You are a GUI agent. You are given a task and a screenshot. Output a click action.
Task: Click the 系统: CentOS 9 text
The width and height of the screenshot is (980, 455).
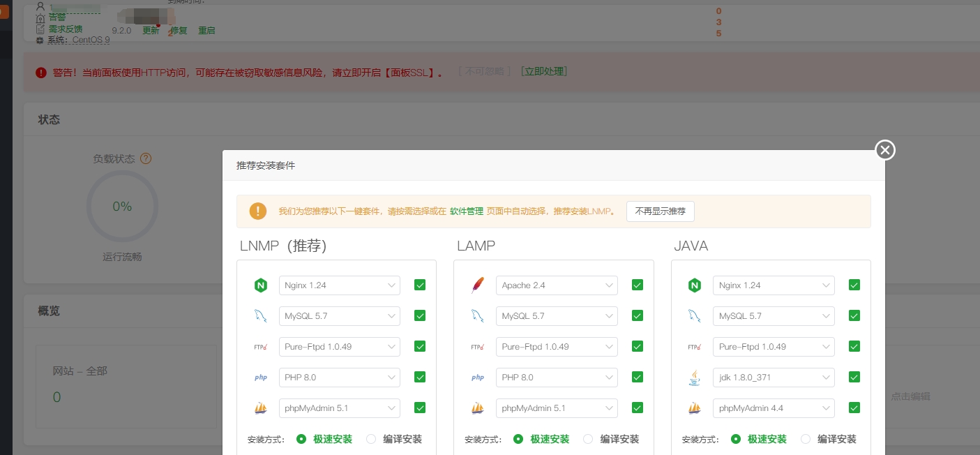78,40
